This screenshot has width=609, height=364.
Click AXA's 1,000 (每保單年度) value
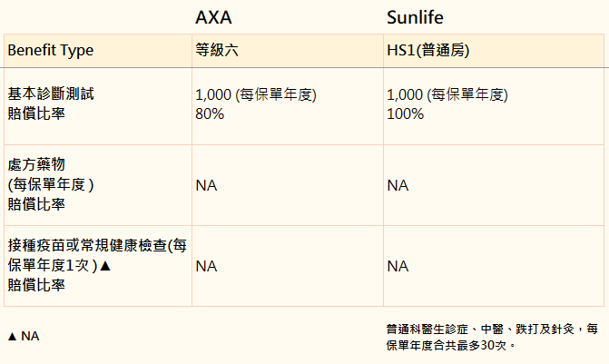pos(256,94)
